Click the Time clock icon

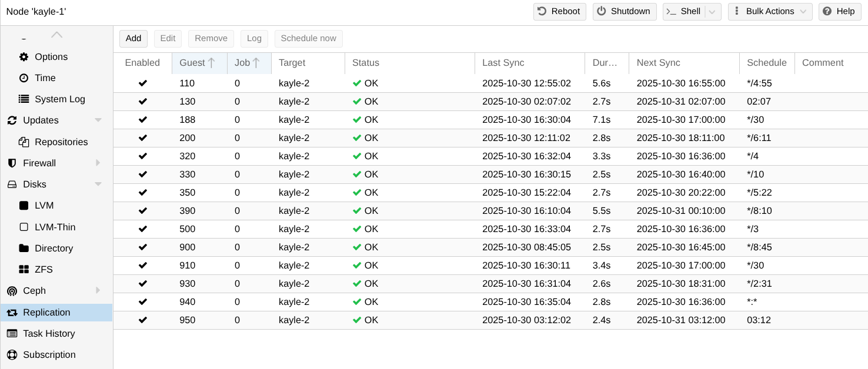point(23,78)
